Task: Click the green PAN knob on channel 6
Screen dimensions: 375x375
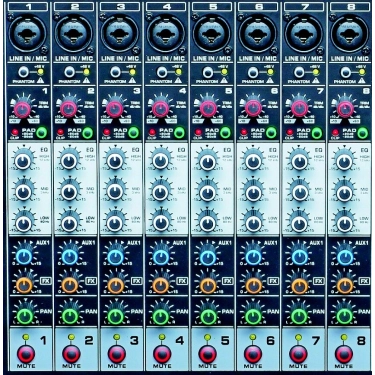Action: [253, 316]
